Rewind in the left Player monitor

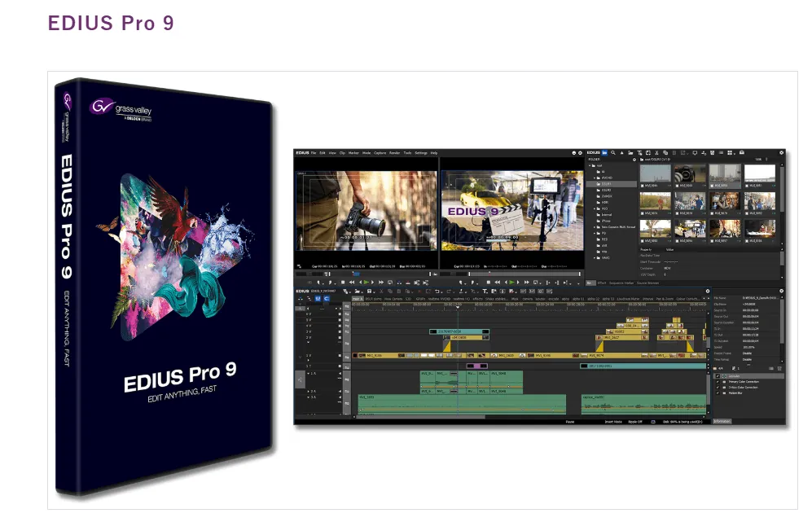click(x=352, y=283)
